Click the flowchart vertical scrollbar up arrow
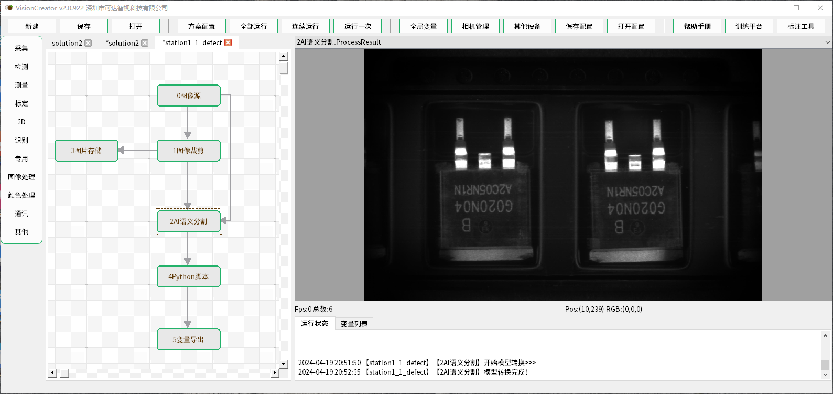833x394 pixels. tap(284, 56)
